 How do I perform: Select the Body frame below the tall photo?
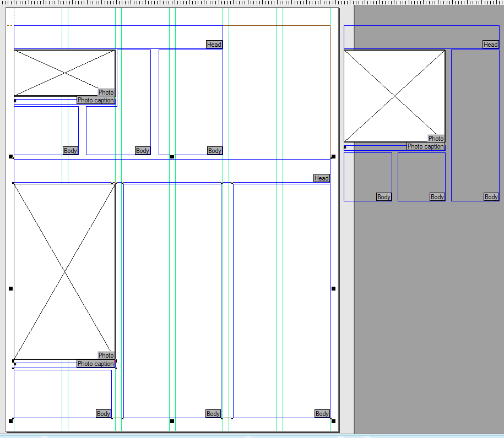pos(63,394)
